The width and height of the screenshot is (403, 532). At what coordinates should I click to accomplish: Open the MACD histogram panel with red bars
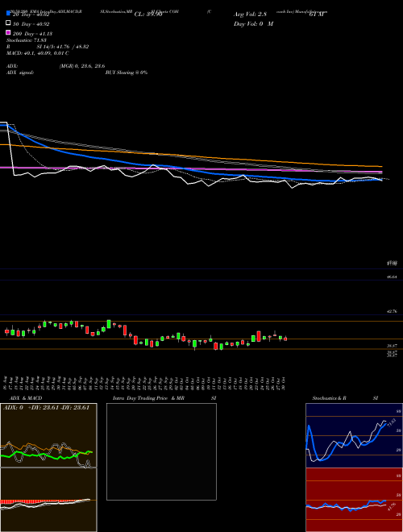(48, 500)
